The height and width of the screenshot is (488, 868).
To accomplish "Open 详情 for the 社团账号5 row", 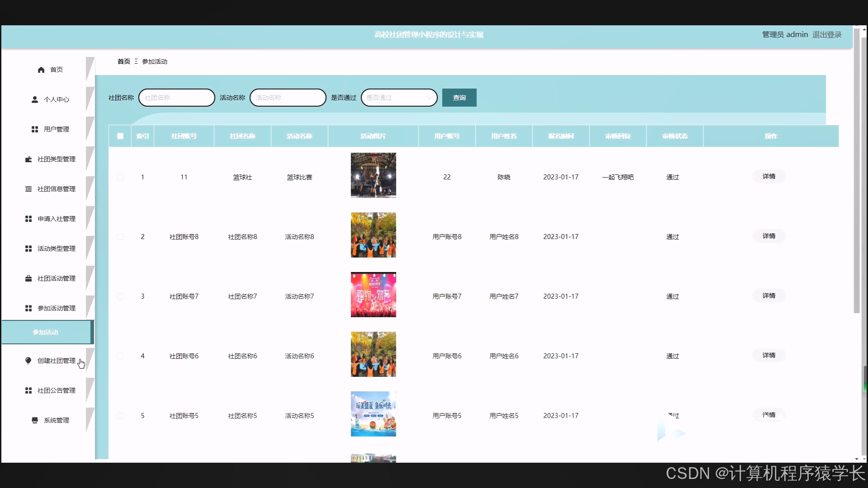I will click(769, 415).
